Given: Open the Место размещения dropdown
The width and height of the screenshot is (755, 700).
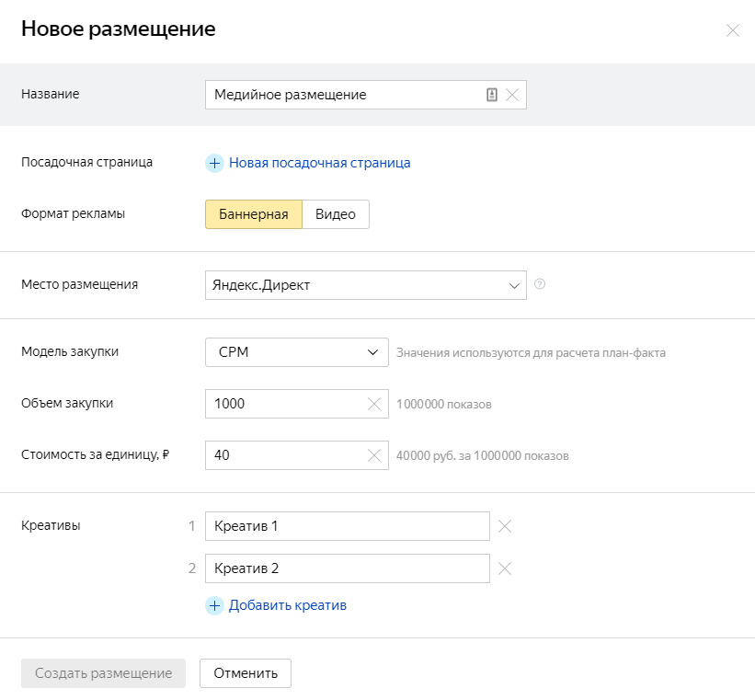Looking at the screenshot, I should pos(365,285).
